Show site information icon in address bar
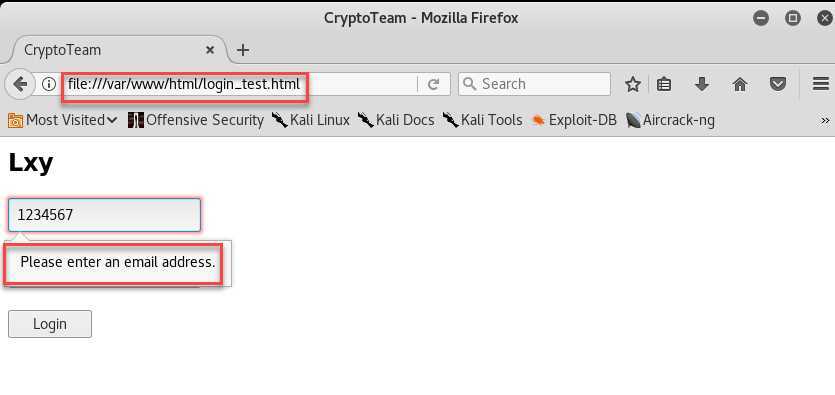Image resolution: width=835 pixels, height=395 pixels. (49, 84)
